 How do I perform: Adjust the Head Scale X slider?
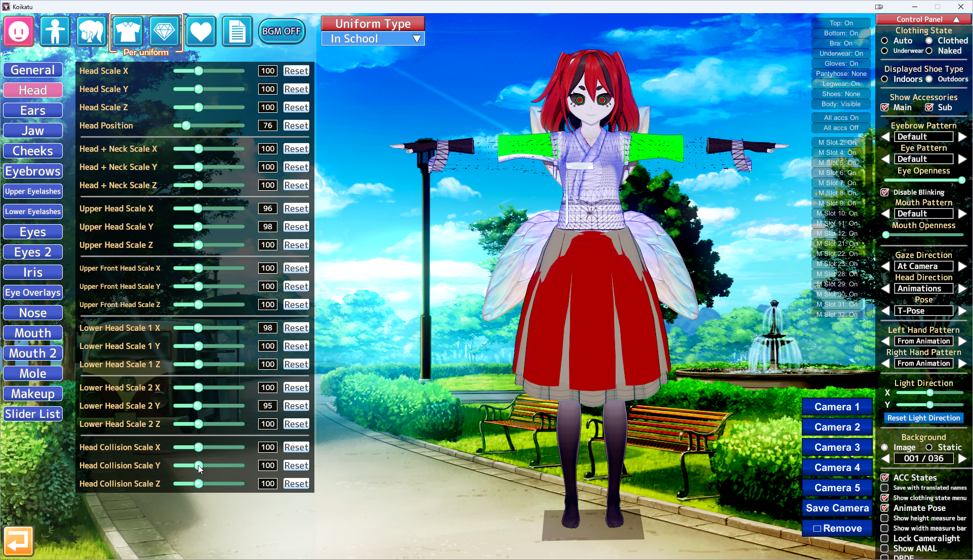tap(209, 71)
